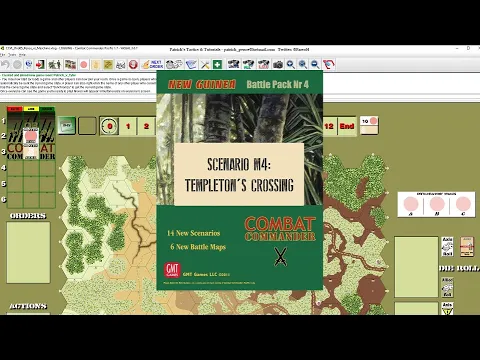480x360 pixels.
Task: Click the red line-of-sight thread icon
Action: pyautogui.click(x=329, y=64)
